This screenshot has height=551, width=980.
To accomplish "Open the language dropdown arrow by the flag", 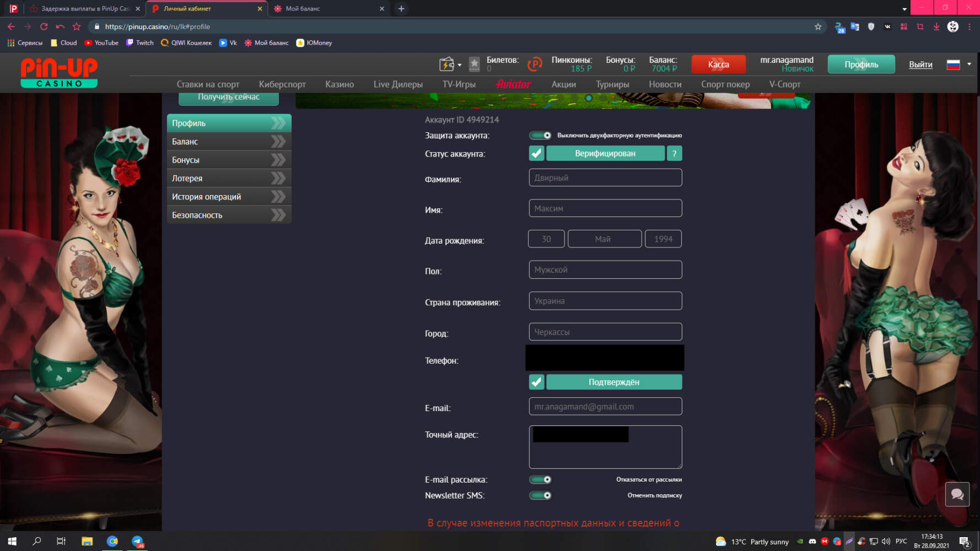I will click(x=970, y=64).
